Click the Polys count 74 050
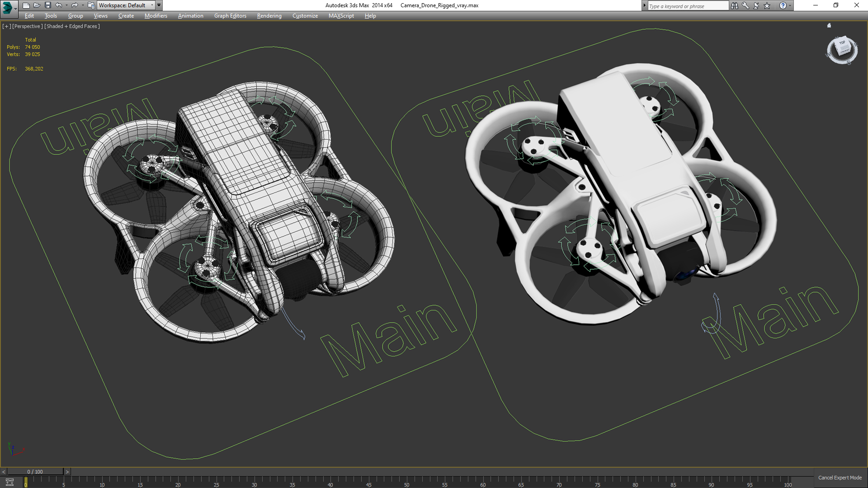Image resolution: width=868 pixels, height=488 pixels. [33, 47]
